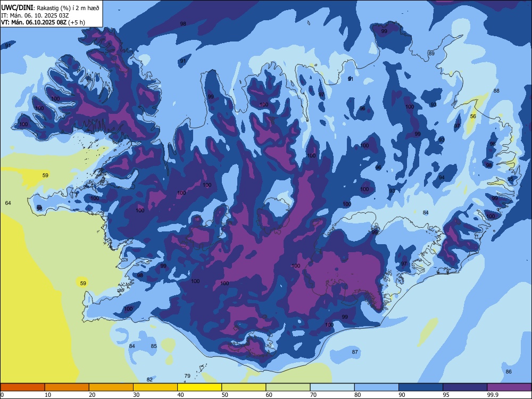The width and height of the screenshot is (532, 399).
Task: Click the '(+5 h)' forecast offset text
Action: tap(76, 22)
